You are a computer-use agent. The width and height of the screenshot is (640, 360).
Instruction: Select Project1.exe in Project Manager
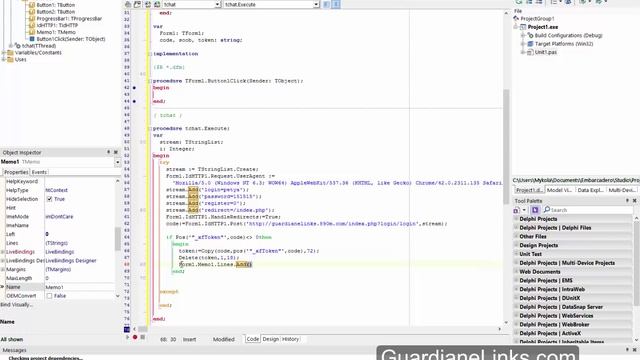click(543, 27)
